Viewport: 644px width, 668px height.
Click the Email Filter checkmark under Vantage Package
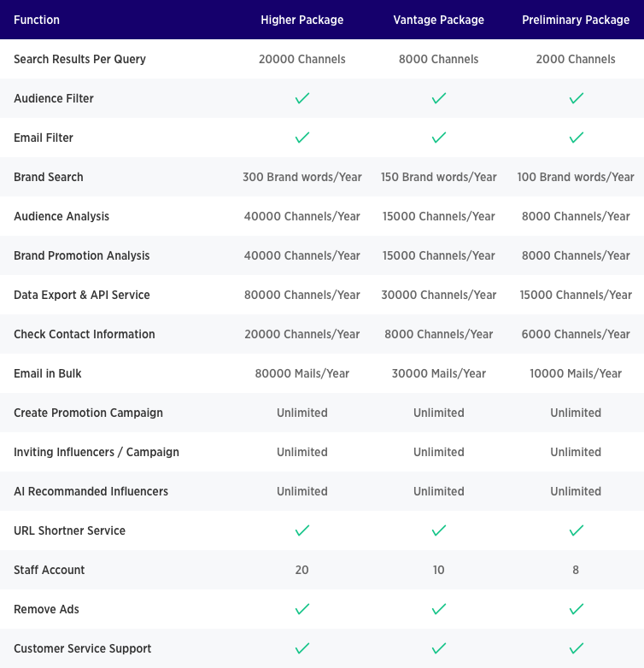click(439, 138)
